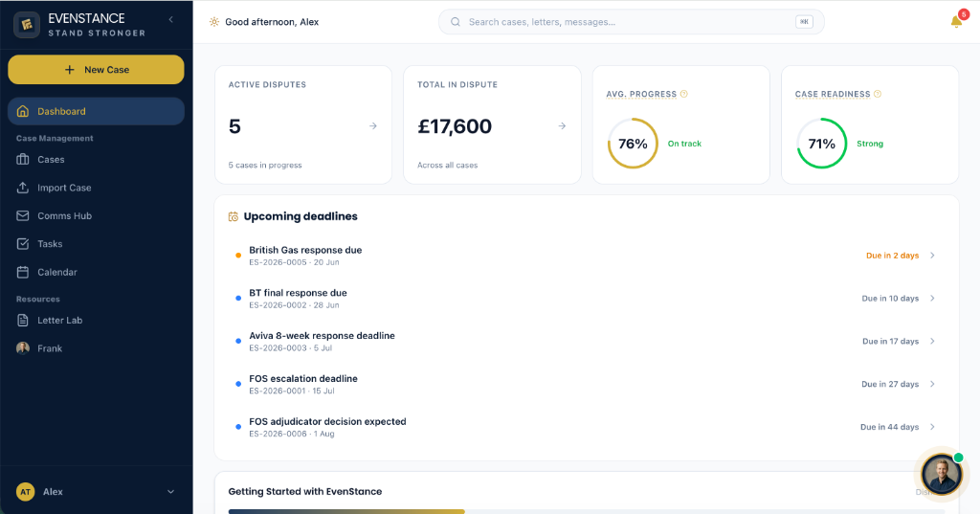Click the ES-2026-0005 case reference
980x514 pixels.
pyautogui.click(x=278, y=262)
